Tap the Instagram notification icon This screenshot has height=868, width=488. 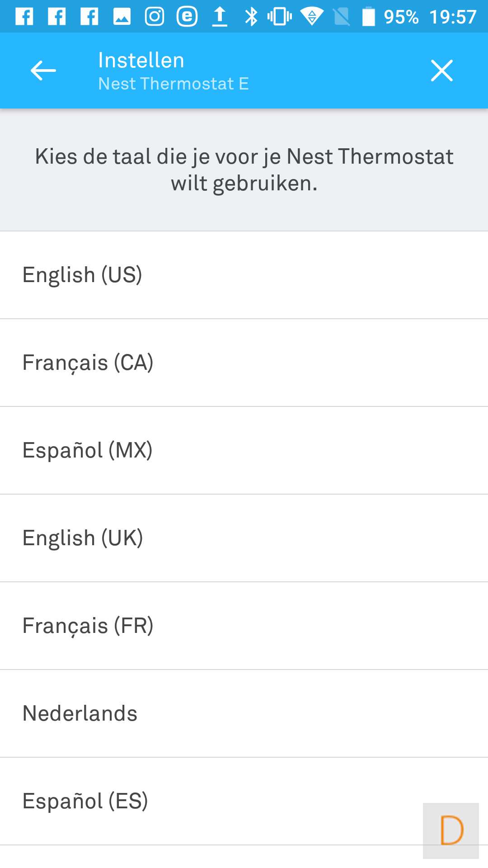click(x=155, y=17)
